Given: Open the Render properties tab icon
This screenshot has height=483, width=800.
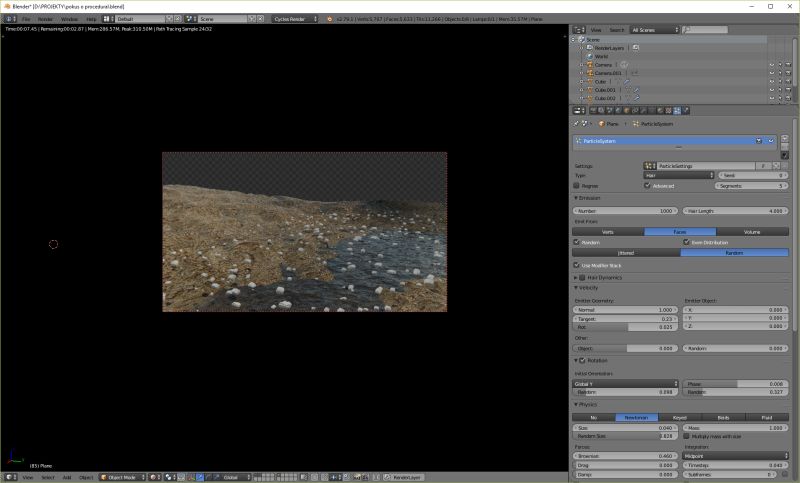Looking at the screenshot, I should click(593, 110).
